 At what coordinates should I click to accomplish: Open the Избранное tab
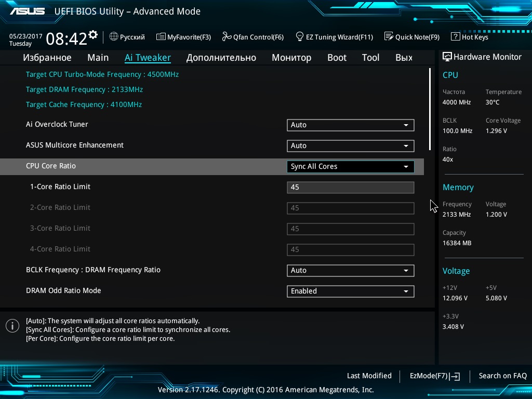click(x=47, y=58)
